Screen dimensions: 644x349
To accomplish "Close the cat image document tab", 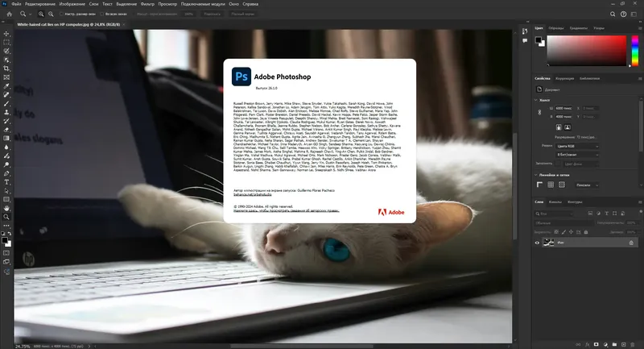I will (x=124, y=25).
